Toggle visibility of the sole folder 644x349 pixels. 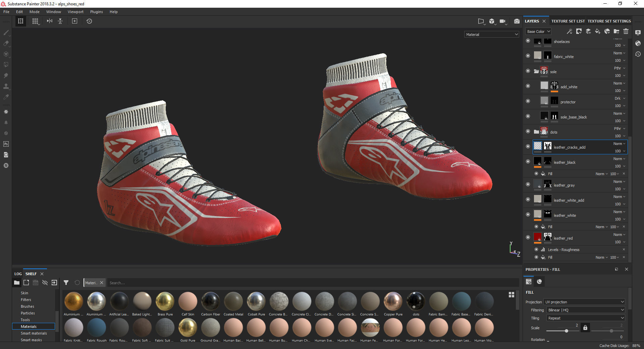[x=528, y=71]
